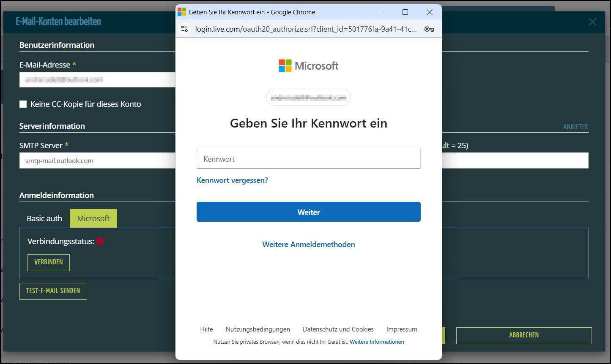Click the Verbinden button

tap(49, 262)
